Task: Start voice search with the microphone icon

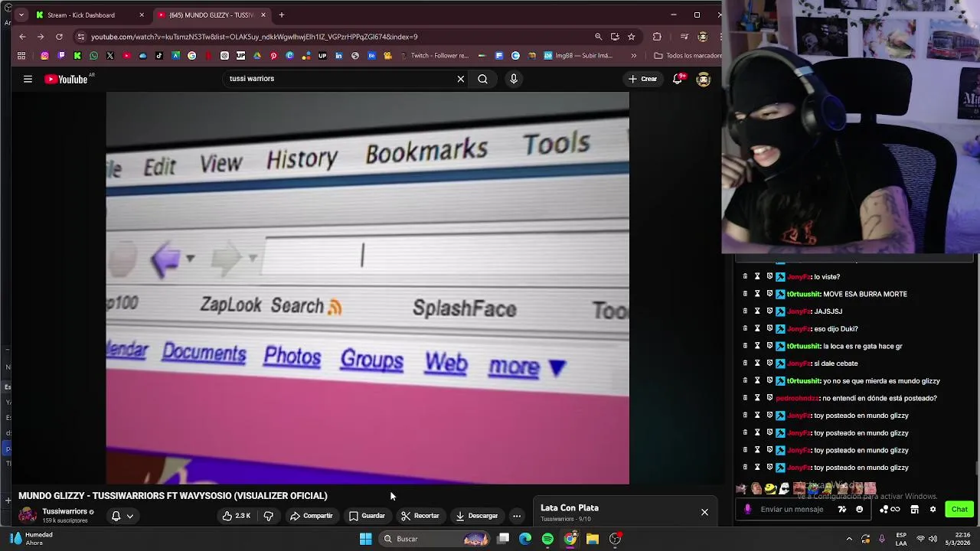Action: [x=514, y=79]
